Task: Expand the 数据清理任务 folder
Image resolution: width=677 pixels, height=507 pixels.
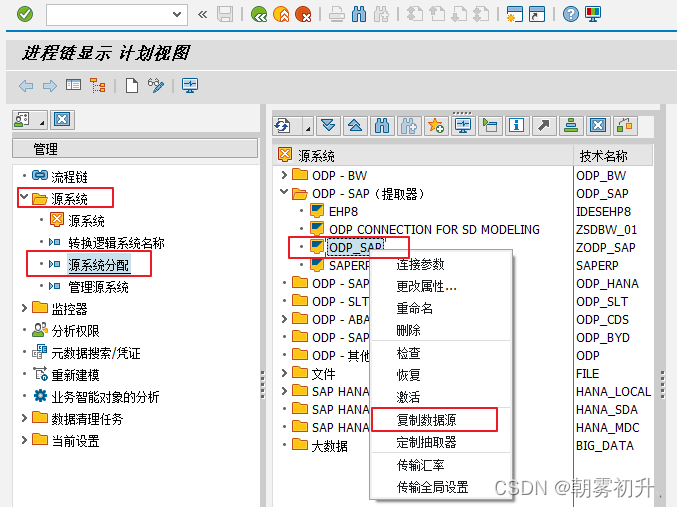Action: pos(24,418)
